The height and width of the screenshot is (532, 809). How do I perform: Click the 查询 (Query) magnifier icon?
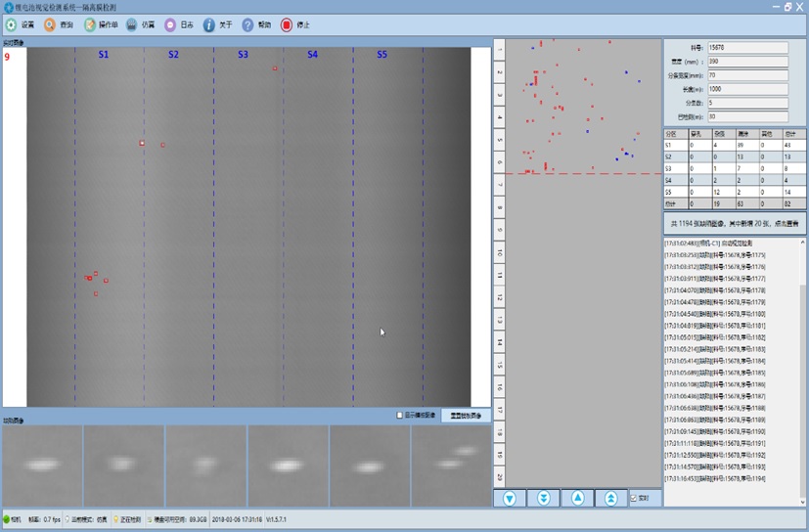click(x=50, y=24)
